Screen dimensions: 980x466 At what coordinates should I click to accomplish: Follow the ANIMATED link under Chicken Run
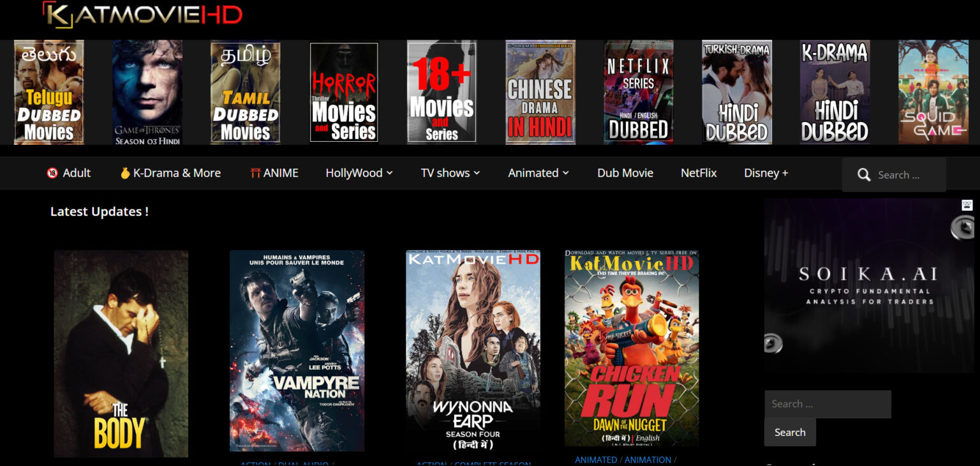[x=596, y=460]
